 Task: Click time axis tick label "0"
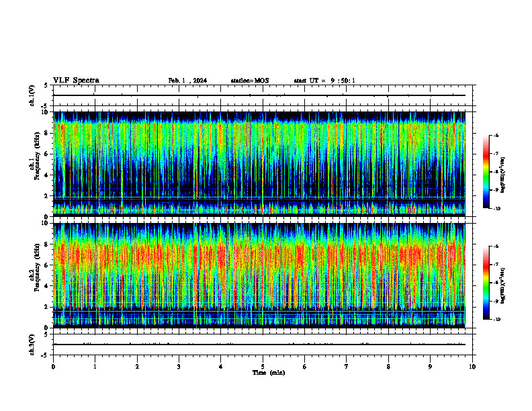pyautogui.click(x=53, y=367)
